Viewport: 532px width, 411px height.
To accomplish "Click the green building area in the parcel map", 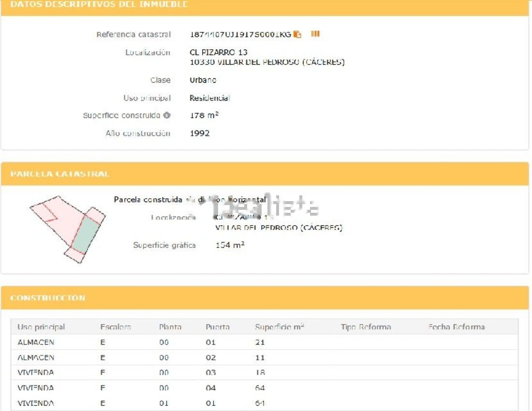I will click(x=89, y=235).
